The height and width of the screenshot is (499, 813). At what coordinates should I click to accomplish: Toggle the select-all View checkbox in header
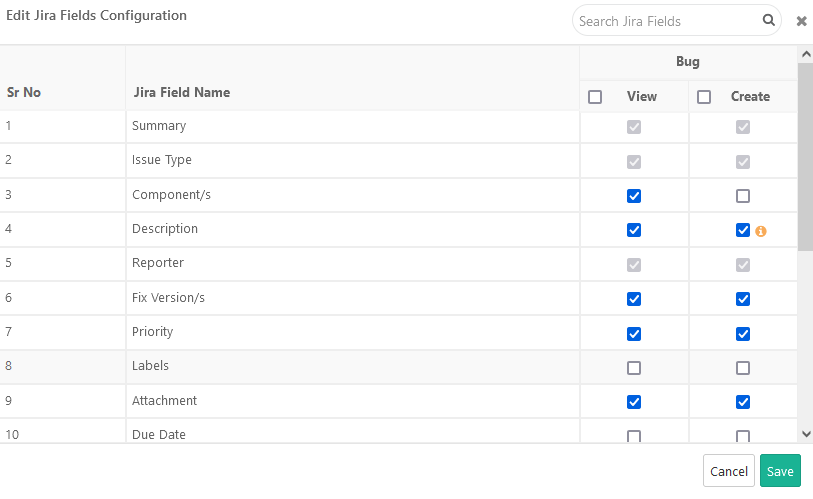coord(595,97)
